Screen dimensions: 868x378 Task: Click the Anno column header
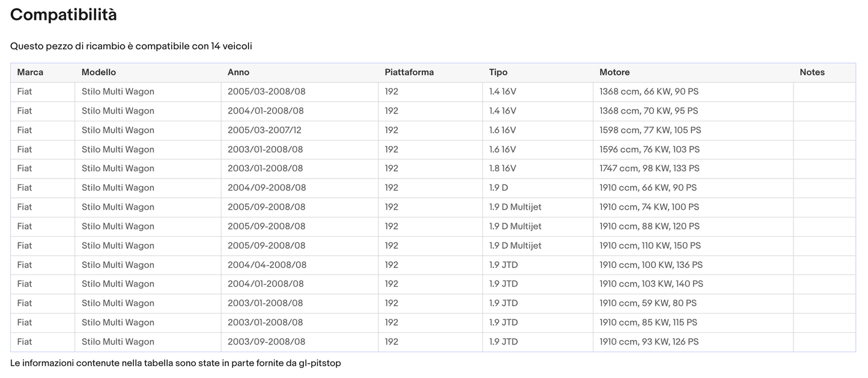(238, 72)
